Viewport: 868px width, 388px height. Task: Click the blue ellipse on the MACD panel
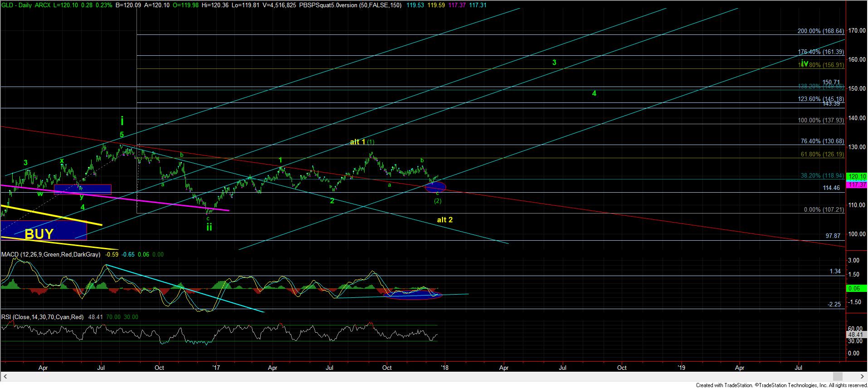pos(413,295)
